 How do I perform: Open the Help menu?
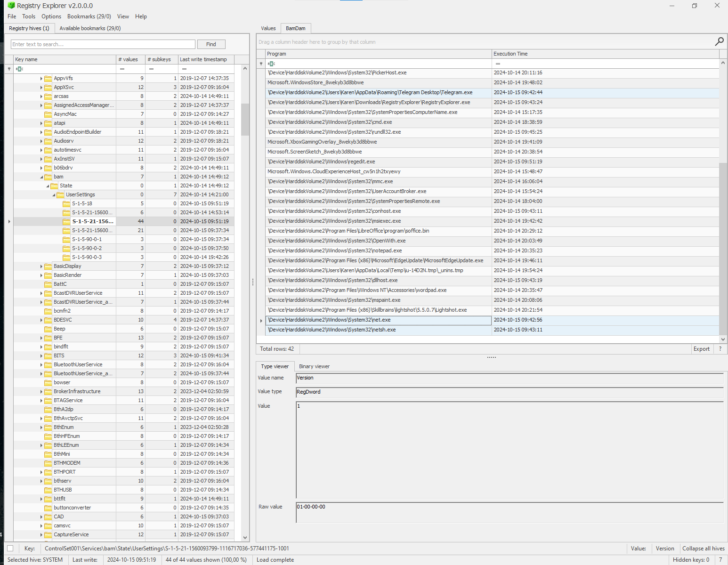[141, 16]
